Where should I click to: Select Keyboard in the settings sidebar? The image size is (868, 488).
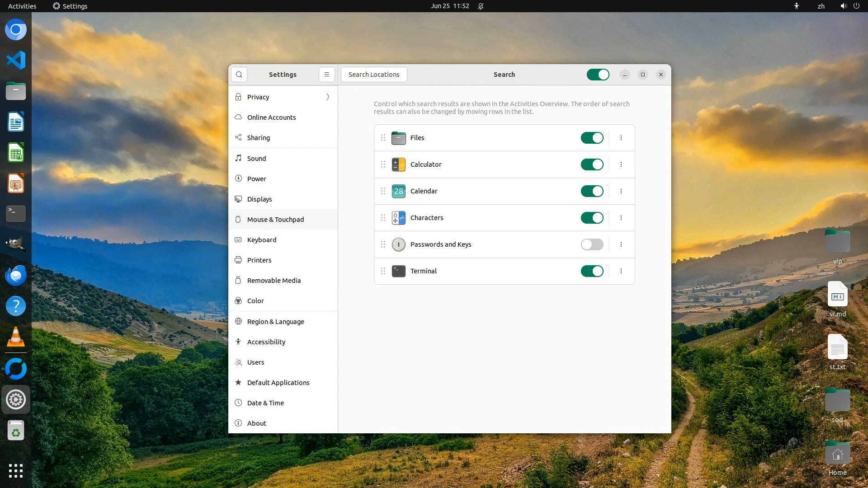click(x=262, y=240)
